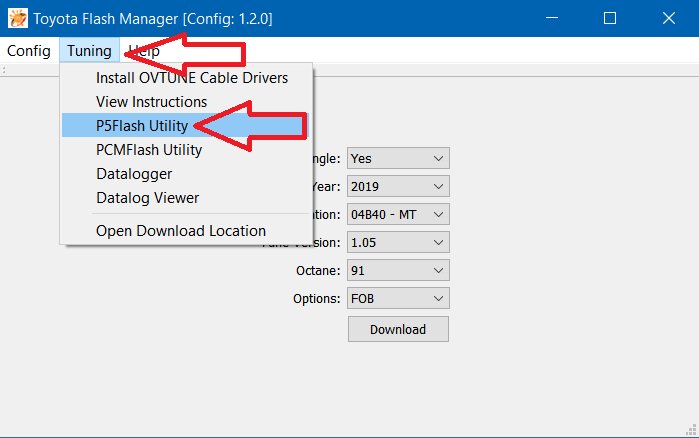
Task: Open the 04B40 - MT dropdown
Action: (x=398, y=214)
